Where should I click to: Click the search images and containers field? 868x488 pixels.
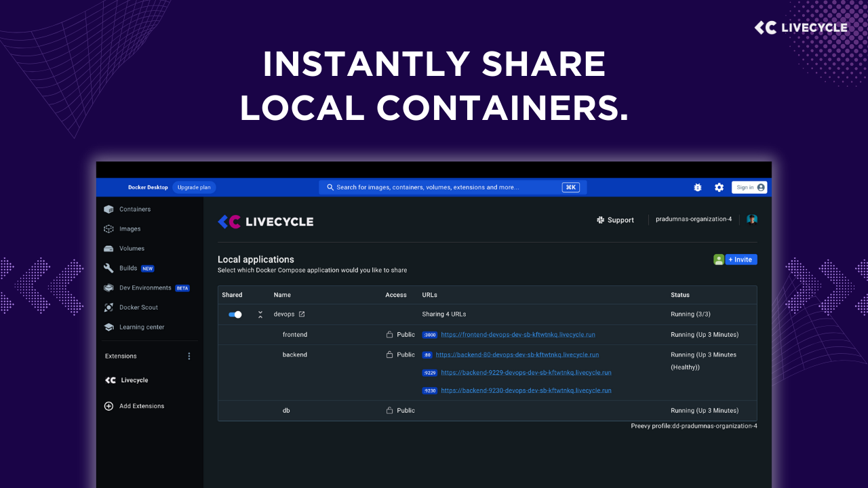[x=453, y=188]
